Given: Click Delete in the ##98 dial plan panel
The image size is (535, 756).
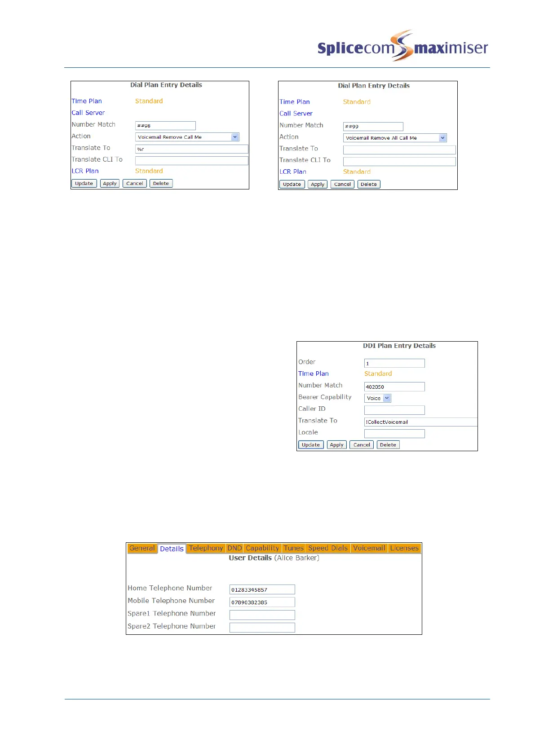Looking at the screenshot, I should coord(161,183).
